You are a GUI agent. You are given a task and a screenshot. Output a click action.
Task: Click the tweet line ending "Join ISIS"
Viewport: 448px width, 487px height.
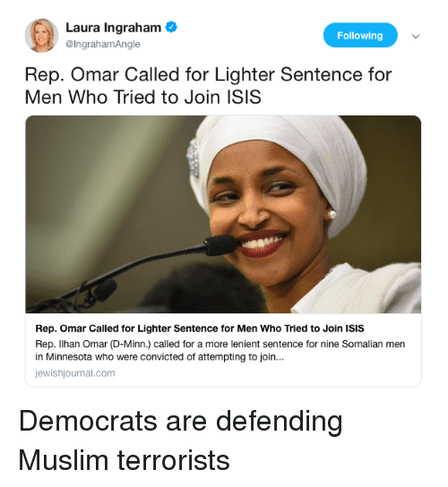tap(142, 97)
